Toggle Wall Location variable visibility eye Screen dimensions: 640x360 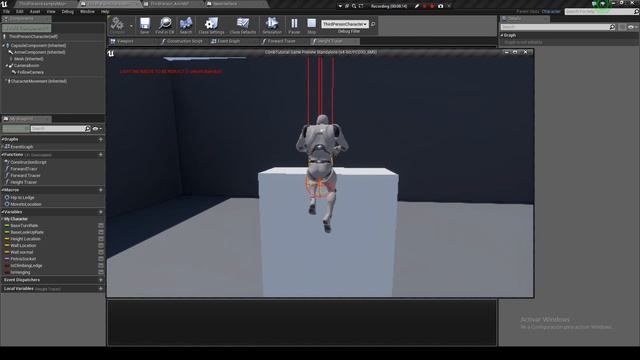click(101, 246)
